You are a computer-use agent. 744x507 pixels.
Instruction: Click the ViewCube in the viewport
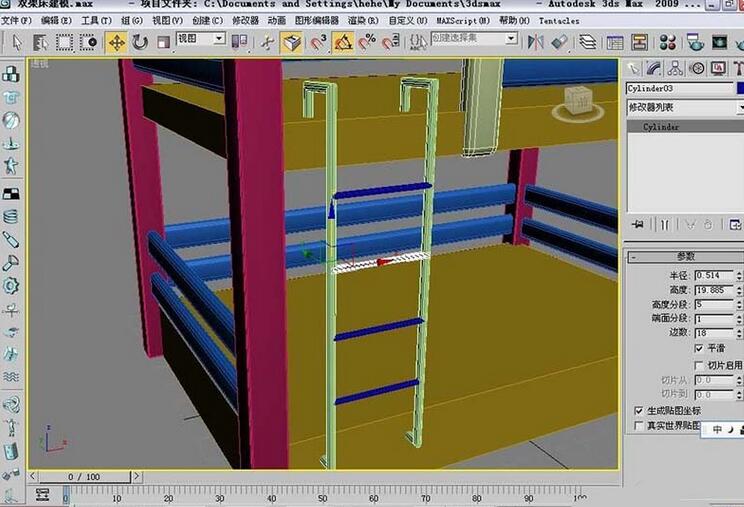point(579,99)
